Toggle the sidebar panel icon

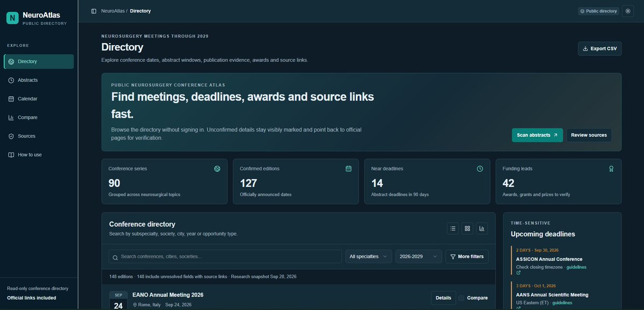point(94,11)
